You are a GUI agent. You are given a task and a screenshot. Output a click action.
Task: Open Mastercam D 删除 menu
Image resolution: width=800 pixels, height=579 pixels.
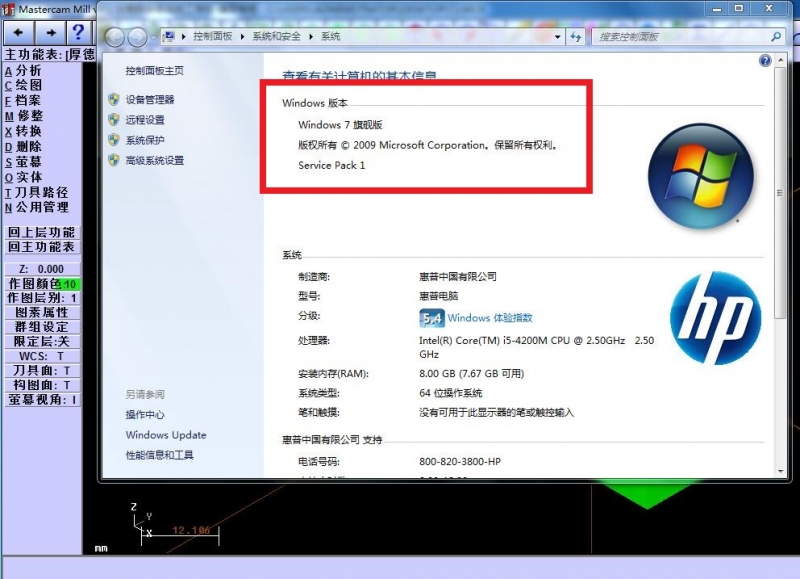coord(22,146)
